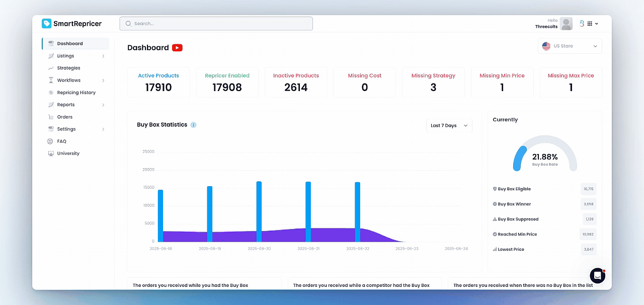
Task: Click the Listings sidebar icon
Action: click(x=51, y=56)
